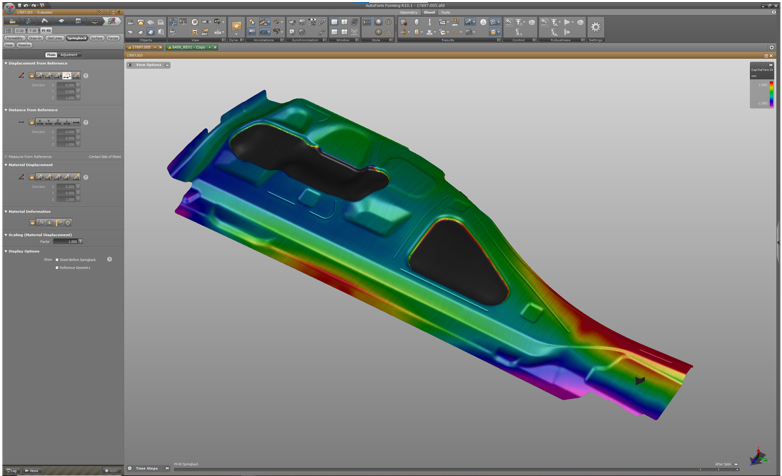Close the 17897.005 document tab
The image size is (782, 476).
(160, 47)
